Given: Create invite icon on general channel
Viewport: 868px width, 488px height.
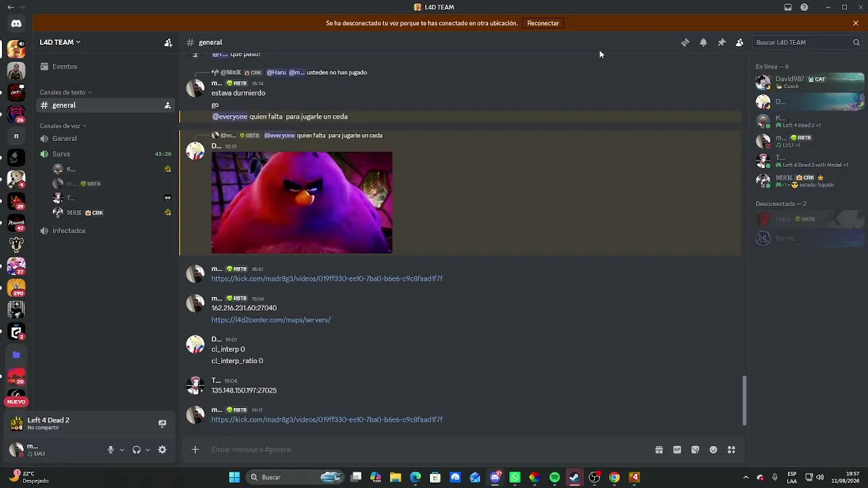Looking at the screenshot, I should click(x=167, y=105).
